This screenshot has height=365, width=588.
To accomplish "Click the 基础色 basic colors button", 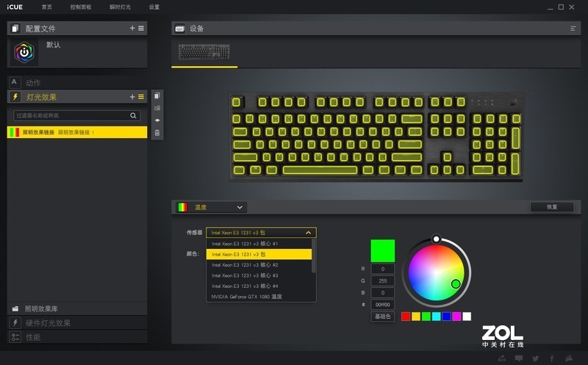I will point(382,317).
